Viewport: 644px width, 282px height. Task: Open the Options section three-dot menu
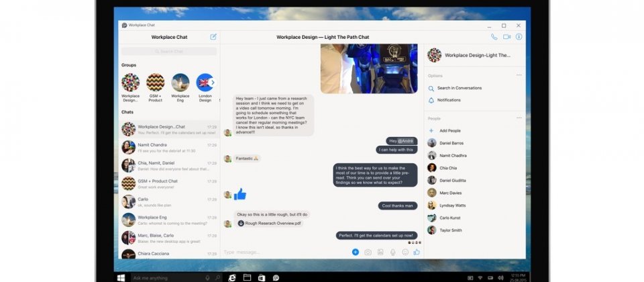pos(519,75)
